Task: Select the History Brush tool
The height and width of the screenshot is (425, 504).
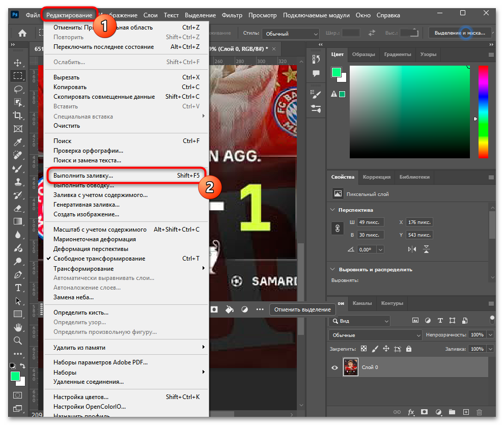Action: click(x=18, y=195)
